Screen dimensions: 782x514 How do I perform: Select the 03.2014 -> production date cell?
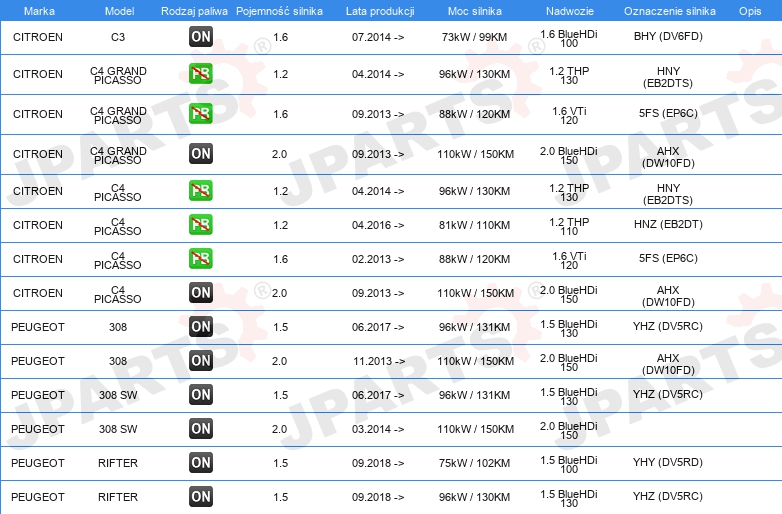378,429
